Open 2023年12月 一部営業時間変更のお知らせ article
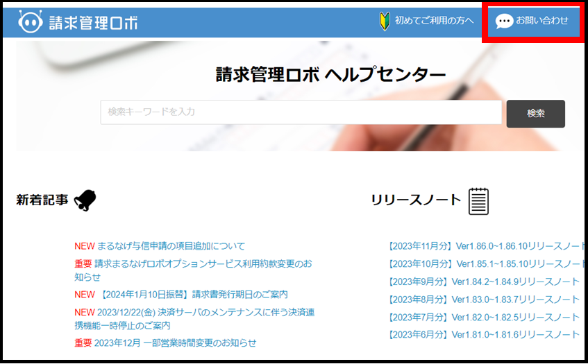The image size is (588, 364). click(175, 343)
